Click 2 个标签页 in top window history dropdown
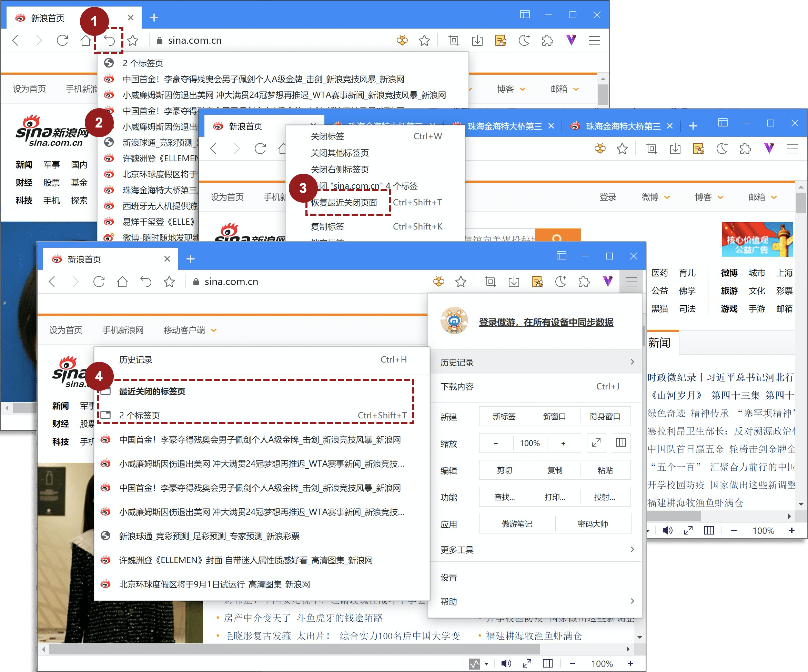Image resolution: width=808 pixels, height=672 pixels. (283, 63)
